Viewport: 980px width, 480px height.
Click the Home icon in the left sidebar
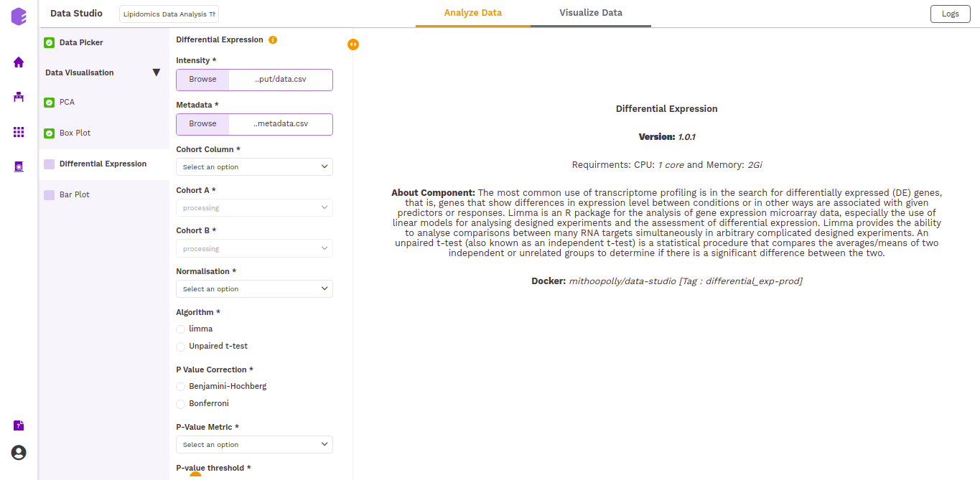[18, 62]
